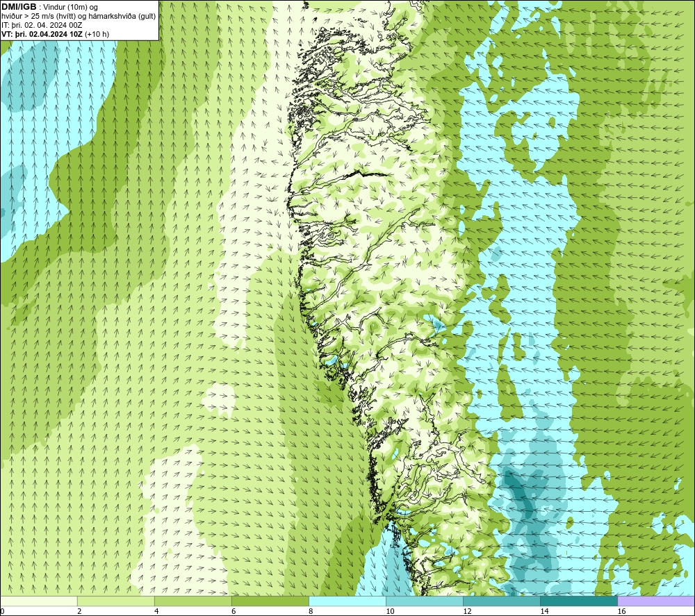Click the scale label 16
695x616 pixels.
(621, 612)
